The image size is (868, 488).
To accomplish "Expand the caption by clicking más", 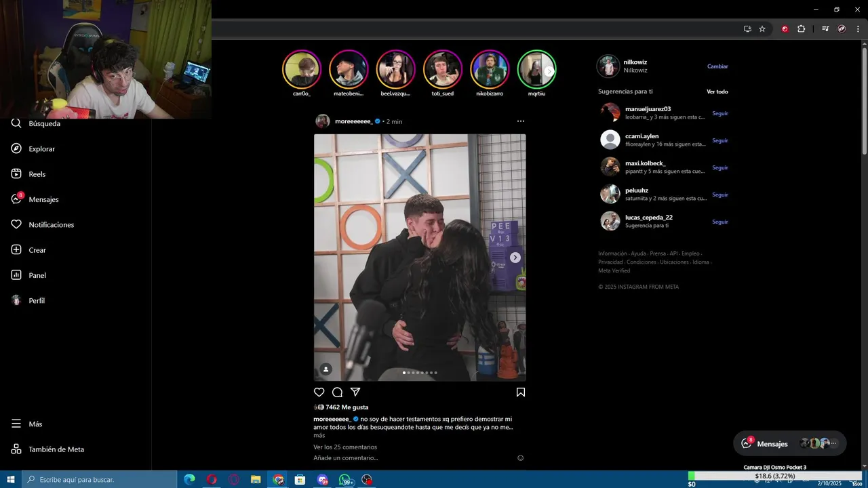I will click(319, 436).
